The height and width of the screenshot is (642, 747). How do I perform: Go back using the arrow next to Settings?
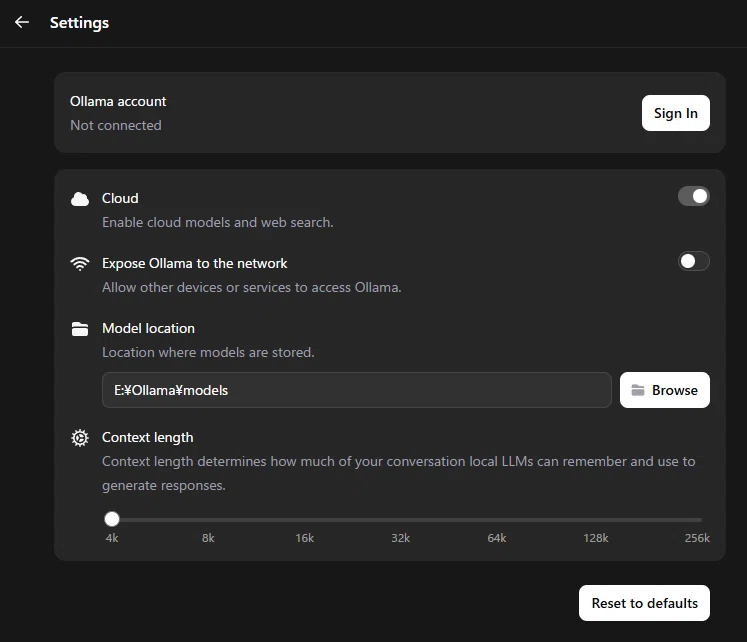coord(22,22)
